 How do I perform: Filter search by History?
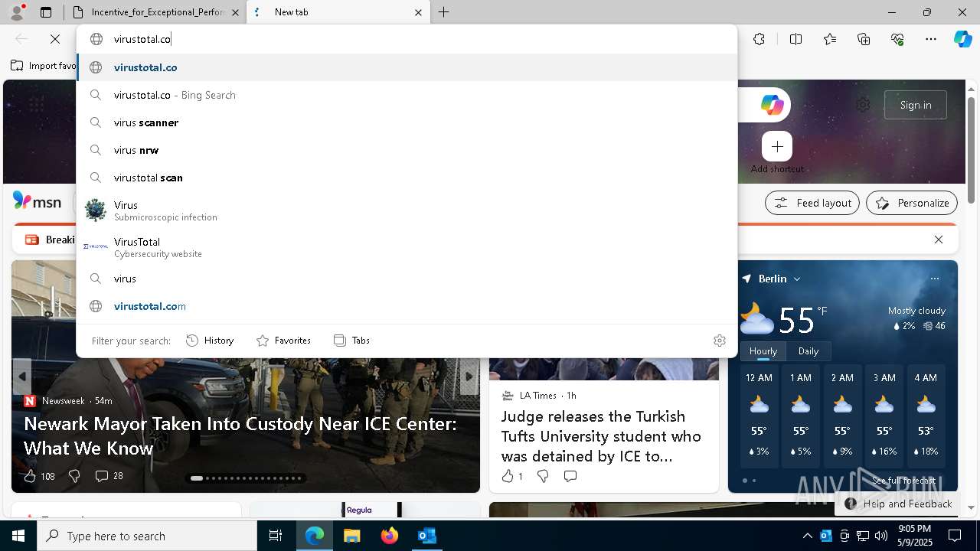click(x=210, y=341)
